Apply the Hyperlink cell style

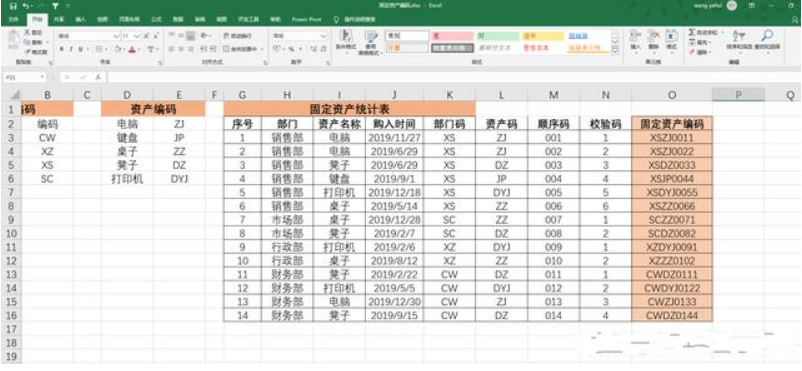point(588,36)
